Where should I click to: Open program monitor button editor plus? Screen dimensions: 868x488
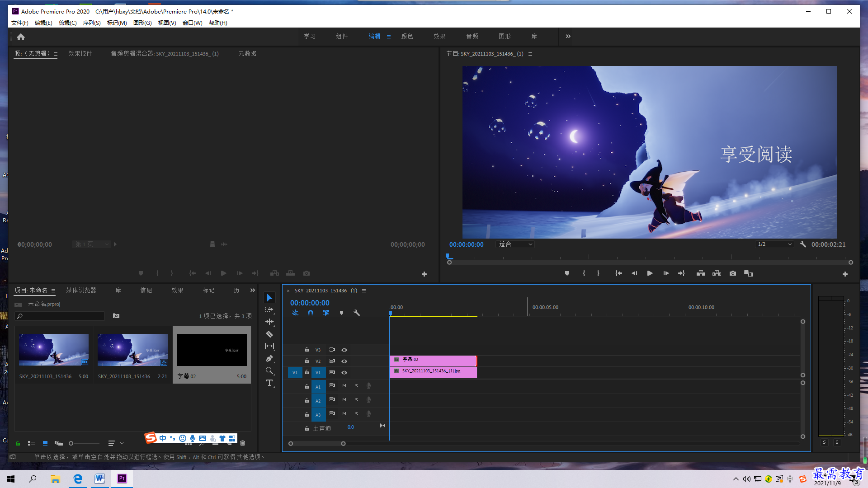point(845,274)
